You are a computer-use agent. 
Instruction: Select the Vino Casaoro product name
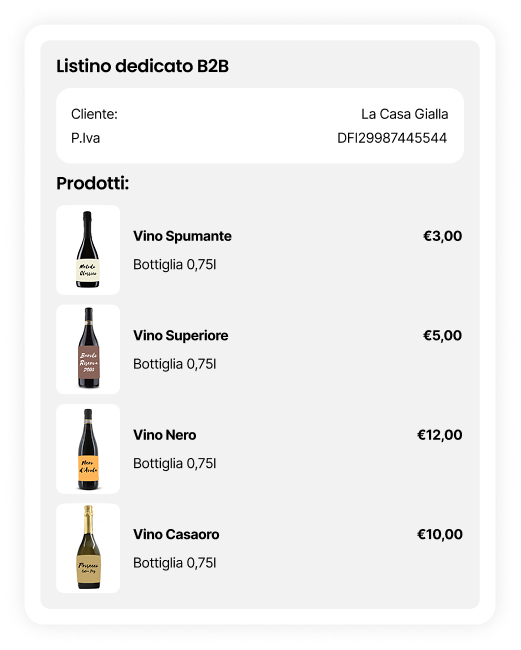(176, 535)
